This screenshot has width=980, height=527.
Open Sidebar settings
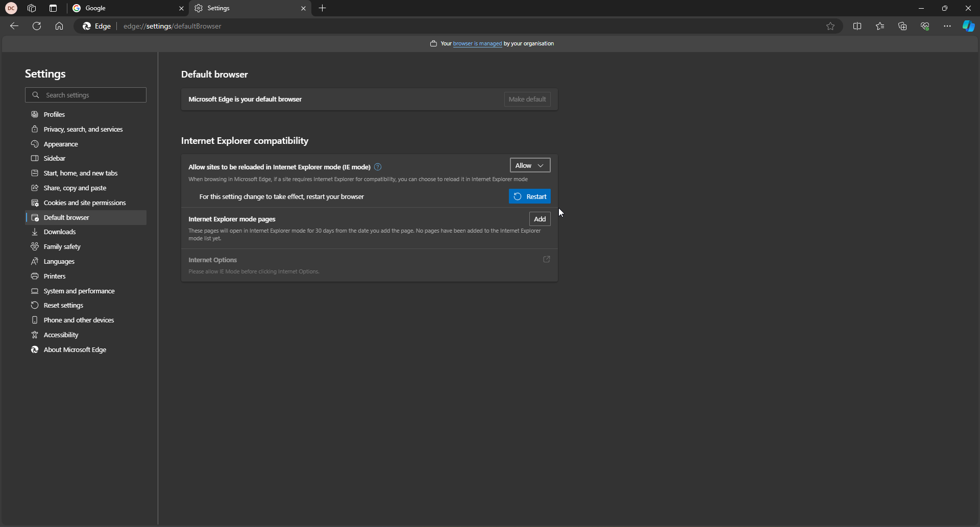(86, 158)
